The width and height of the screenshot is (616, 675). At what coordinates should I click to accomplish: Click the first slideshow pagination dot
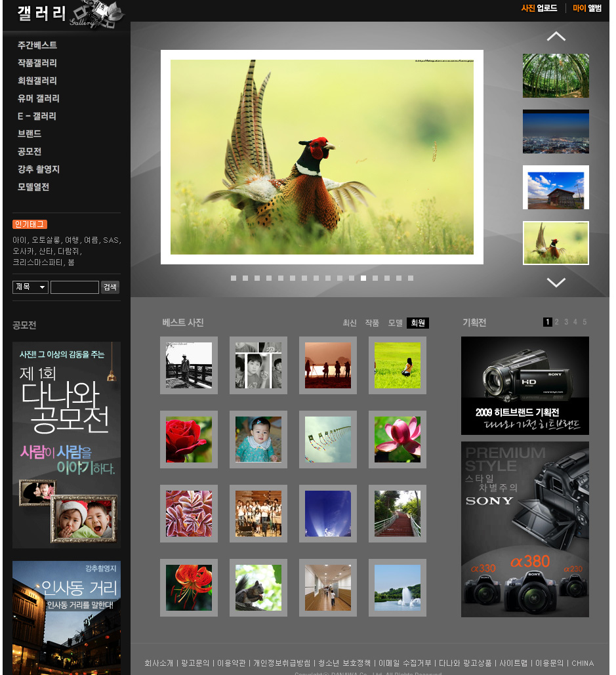234,278
